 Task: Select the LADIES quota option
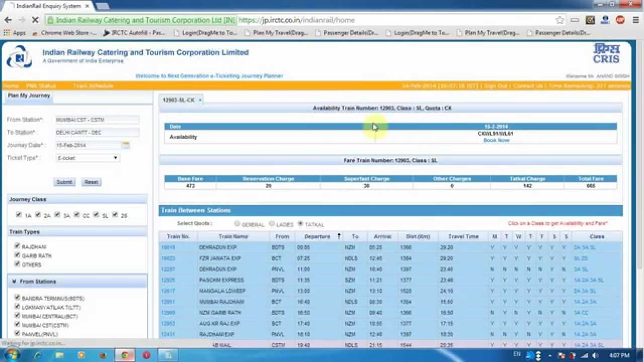coord(272,224)
